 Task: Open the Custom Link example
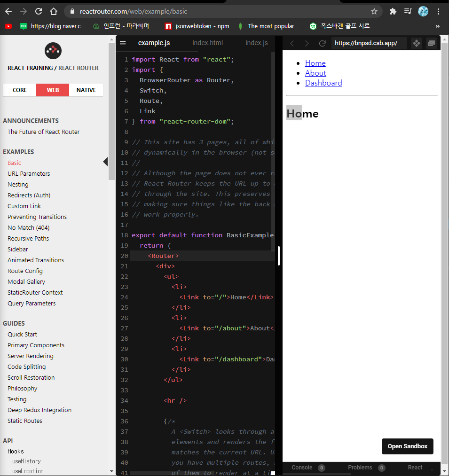pyautogui.click(x=24, y=206)
